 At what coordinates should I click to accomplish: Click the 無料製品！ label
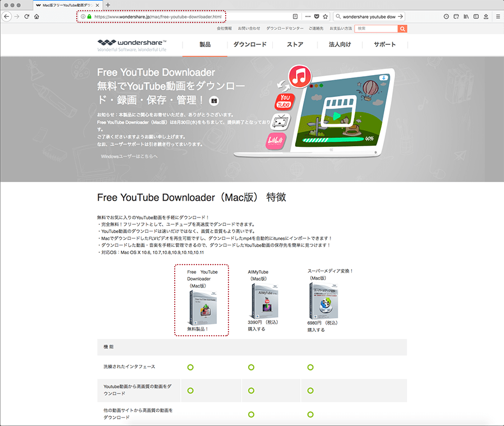(x=198, y=329)
